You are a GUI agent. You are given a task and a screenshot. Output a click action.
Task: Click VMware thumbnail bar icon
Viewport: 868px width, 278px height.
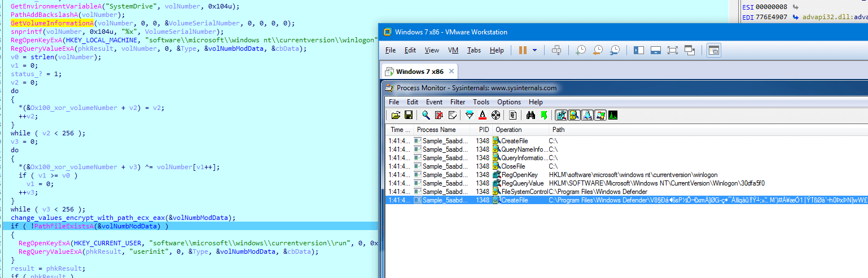(656, 50)
